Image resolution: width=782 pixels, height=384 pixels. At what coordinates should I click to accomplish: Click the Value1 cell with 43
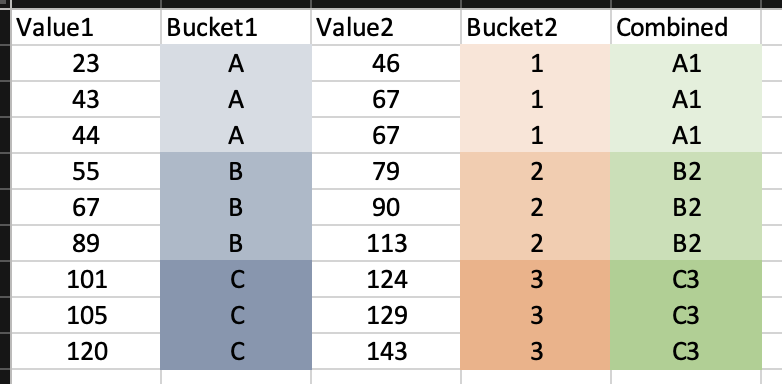point(86,99)
